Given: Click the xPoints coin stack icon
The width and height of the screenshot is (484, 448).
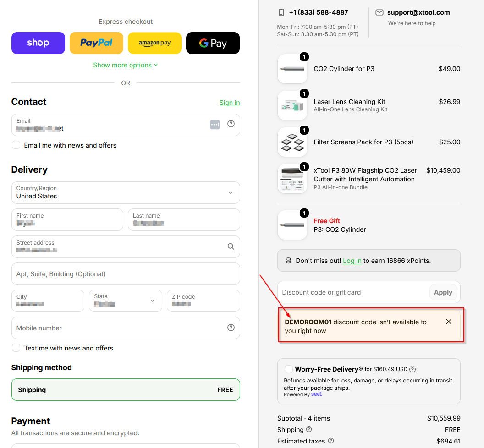Looking at the screenshot, I should tap(288, 261).
